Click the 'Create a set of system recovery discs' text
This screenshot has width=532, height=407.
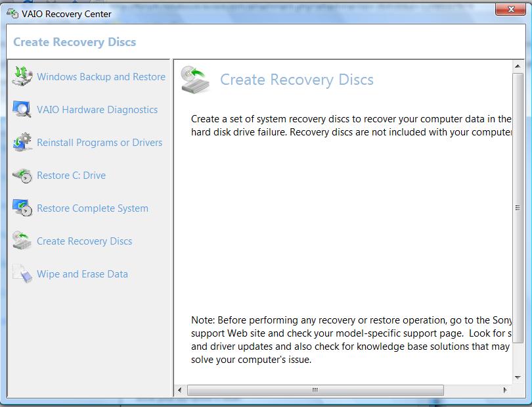pos(351,126)
